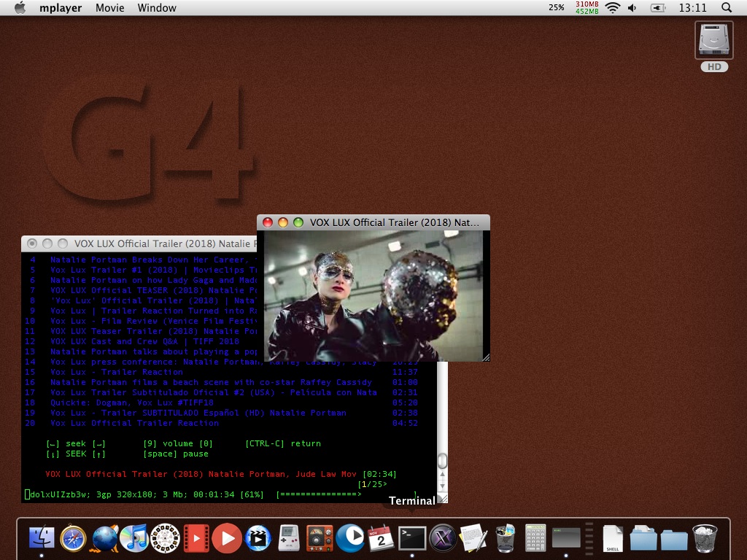Open Finder from the dock

click(42, 538)
